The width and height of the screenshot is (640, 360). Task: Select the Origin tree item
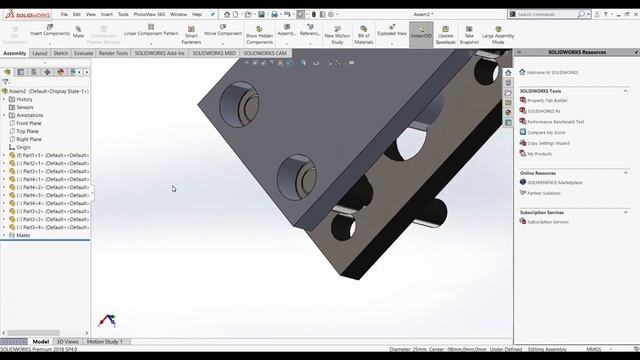point(23,147)
